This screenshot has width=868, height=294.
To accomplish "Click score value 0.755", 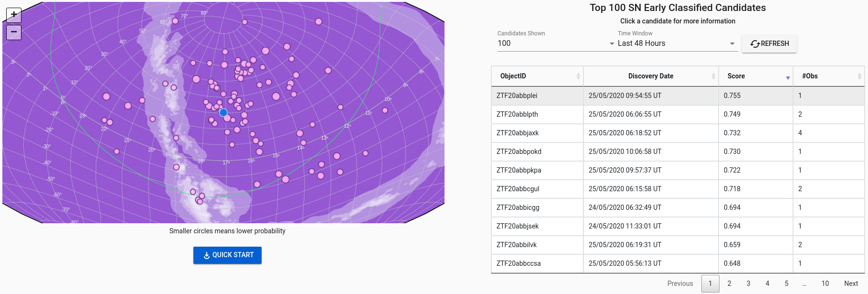I will [732, 96].
